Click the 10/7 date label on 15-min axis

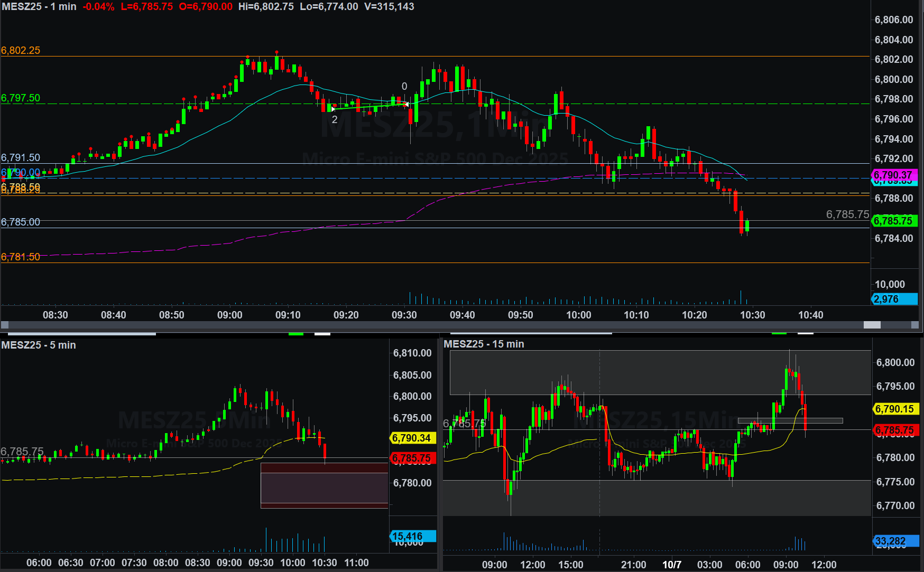click(x=672, y=564)
